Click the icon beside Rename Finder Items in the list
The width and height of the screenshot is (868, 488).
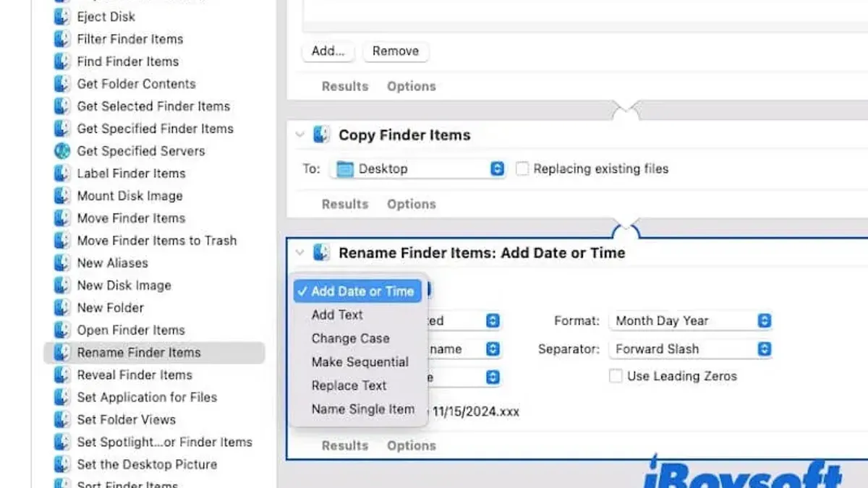(x=62, y=353)
